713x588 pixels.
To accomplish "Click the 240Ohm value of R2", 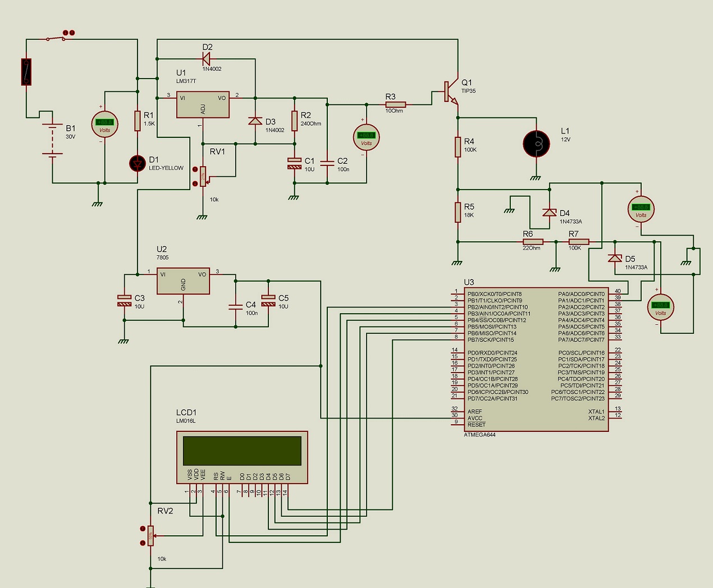I will point(310,124).
